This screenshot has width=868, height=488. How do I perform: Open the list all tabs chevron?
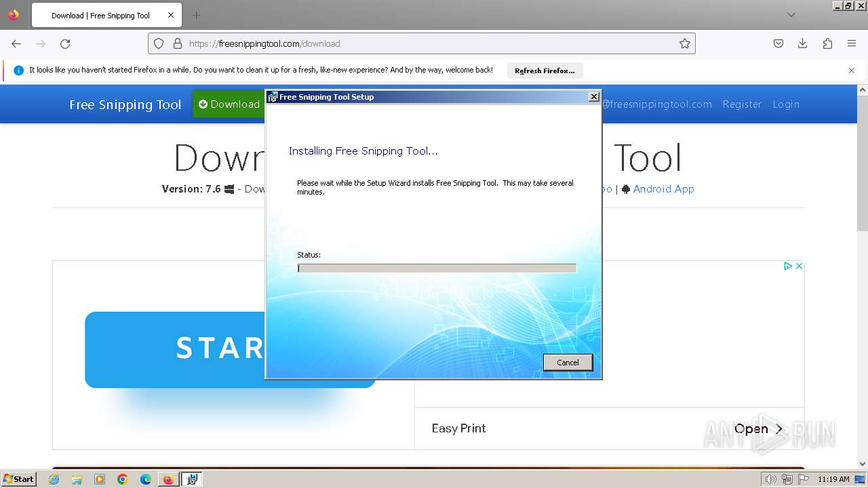point(791,15)
